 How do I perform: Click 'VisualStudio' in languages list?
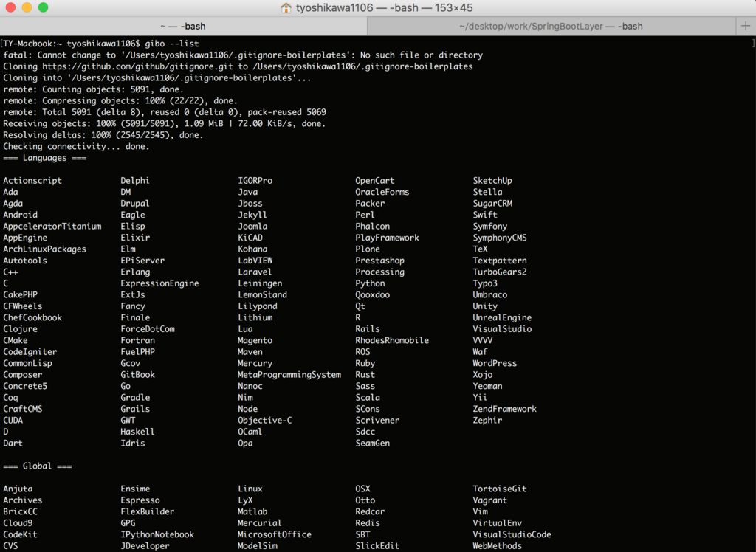502,329
